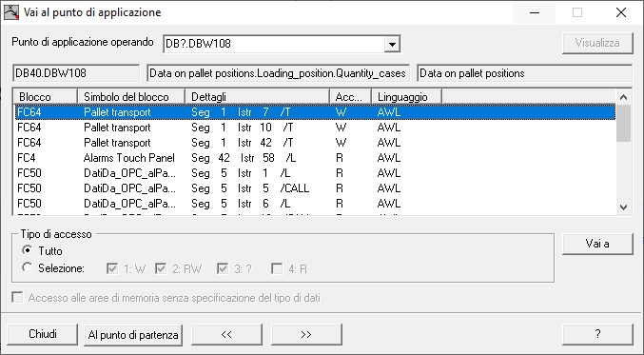The image size is (644, 355).
Task: Click the Loading_position.Quantity_cases symbol field
Action: pos(278,73)
